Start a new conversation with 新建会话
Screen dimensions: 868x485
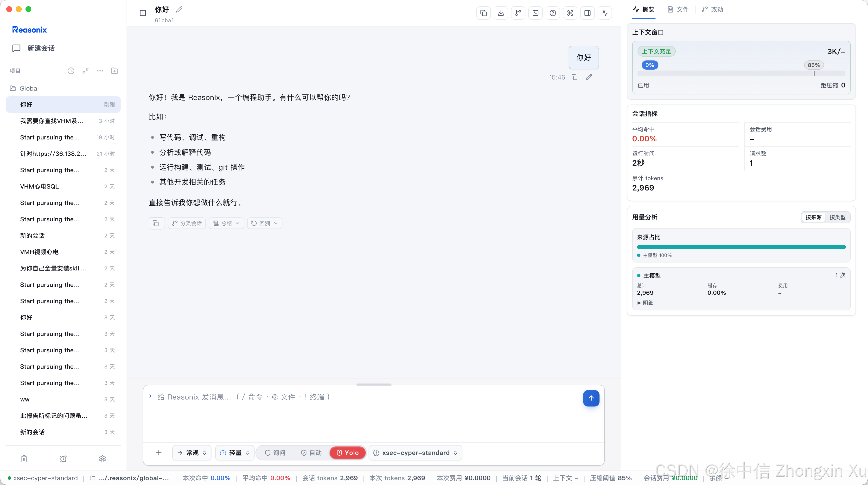pyautogui.click(x=34, y=48)
